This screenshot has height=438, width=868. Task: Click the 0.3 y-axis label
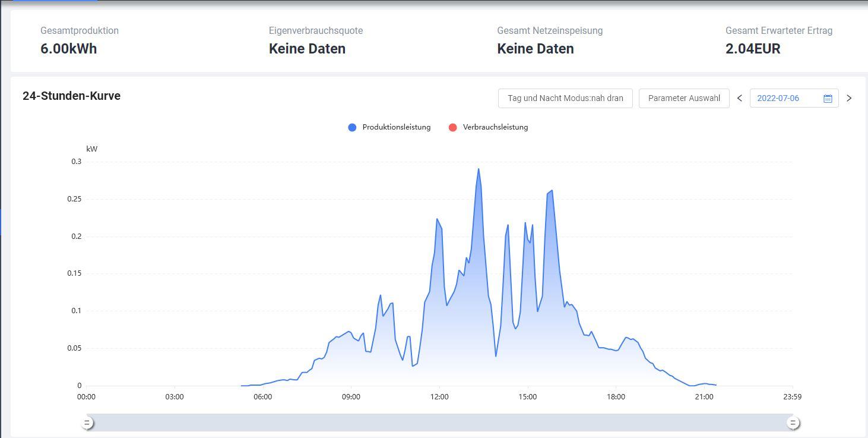[x=76, y=162]
